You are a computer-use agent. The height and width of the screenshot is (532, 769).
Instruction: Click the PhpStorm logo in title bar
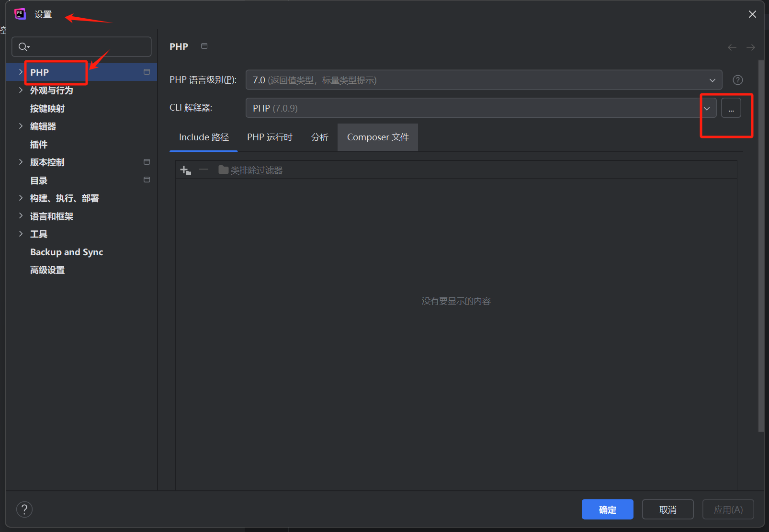click(20, 14)
